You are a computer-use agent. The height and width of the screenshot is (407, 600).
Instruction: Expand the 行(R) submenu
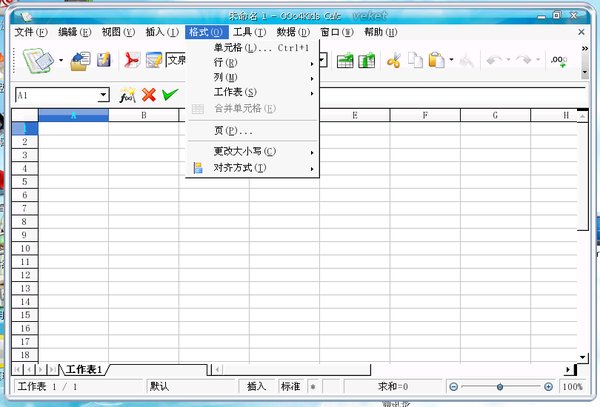252,63
